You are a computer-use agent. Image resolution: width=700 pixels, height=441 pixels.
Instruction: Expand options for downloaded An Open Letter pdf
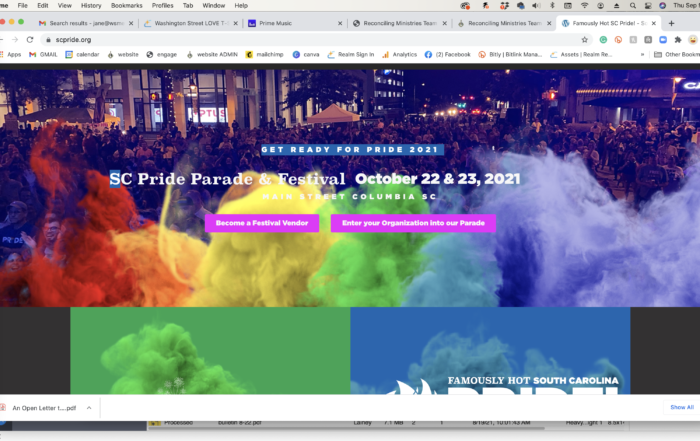(89, 408)
